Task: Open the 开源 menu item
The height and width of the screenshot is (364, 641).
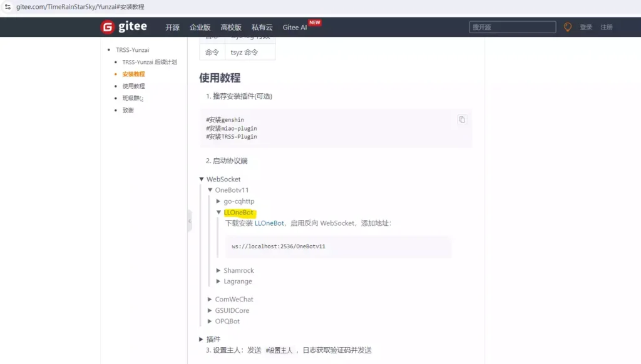Action: (172, 28)
